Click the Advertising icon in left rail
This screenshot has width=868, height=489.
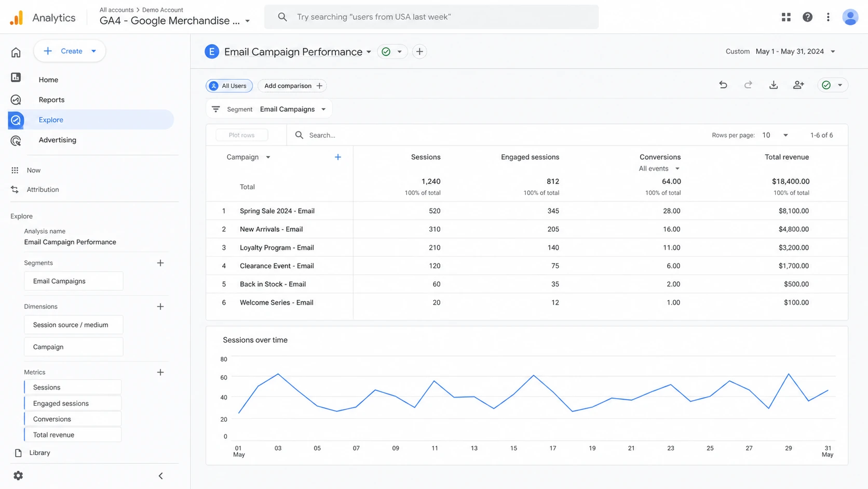(x=16, y=140)
